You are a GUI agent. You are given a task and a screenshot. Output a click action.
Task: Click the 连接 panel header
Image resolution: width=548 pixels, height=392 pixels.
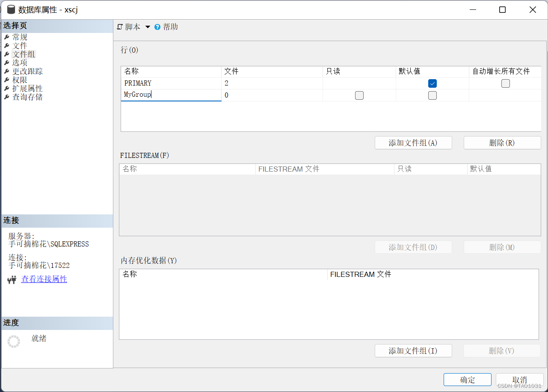[57, 221]
